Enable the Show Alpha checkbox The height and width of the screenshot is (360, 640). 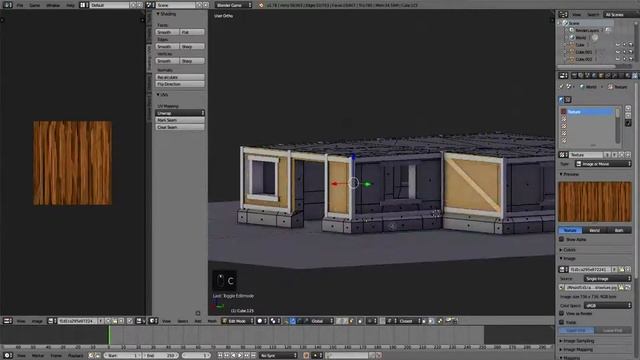point(562,239)
